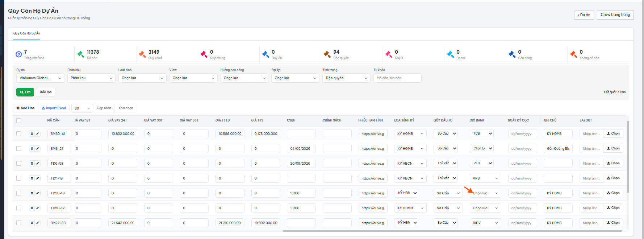Screen dimensions: 644x239
Task: Open the page size dropdown showing 30
Action: (82, 108)
